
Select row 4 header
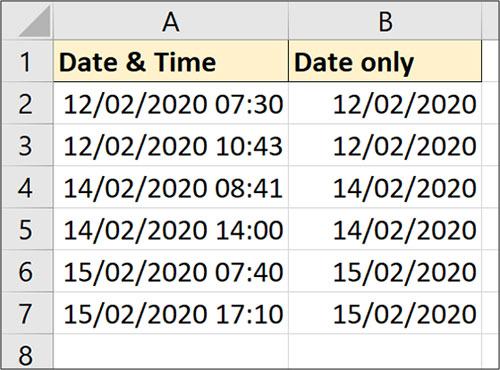(27, 187)
